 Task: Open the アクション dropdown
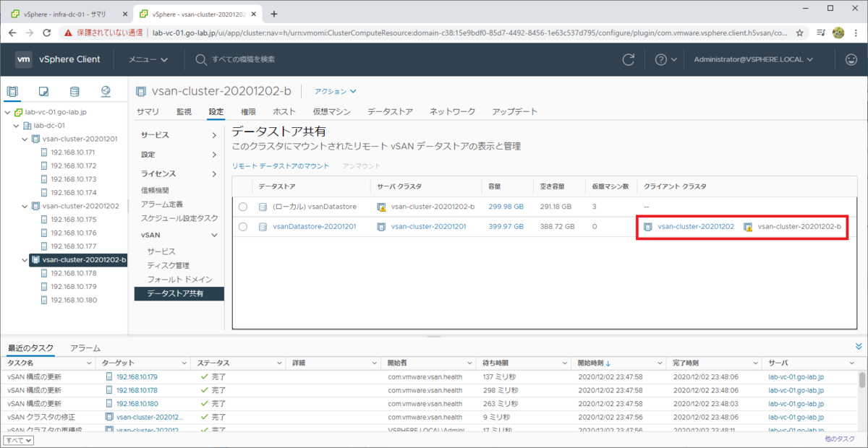point(335,91)
